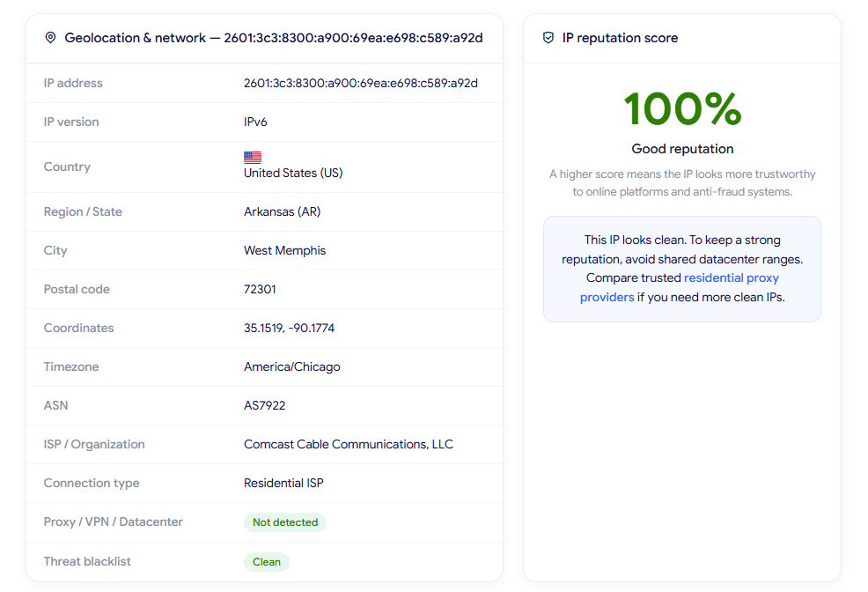
Task: Click the Clean threat blacklist badge
Action: pyautogui.click(x=266, y=561)
